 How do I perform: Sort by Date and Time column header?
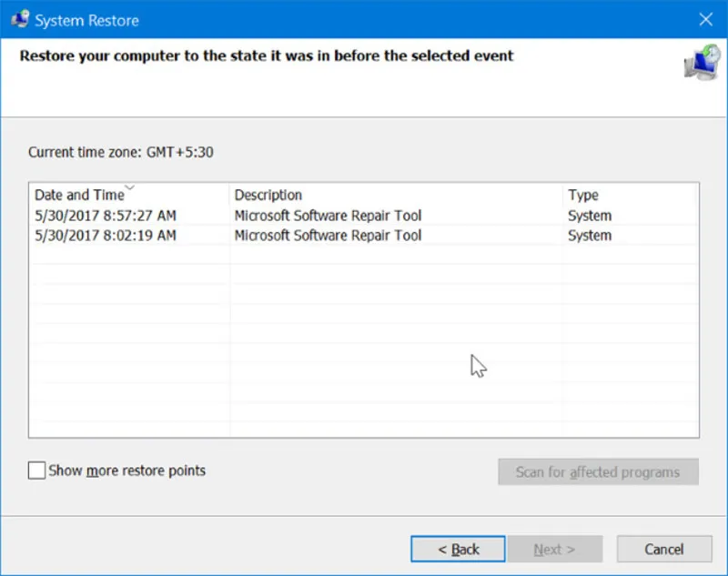[x=78, y=196]
